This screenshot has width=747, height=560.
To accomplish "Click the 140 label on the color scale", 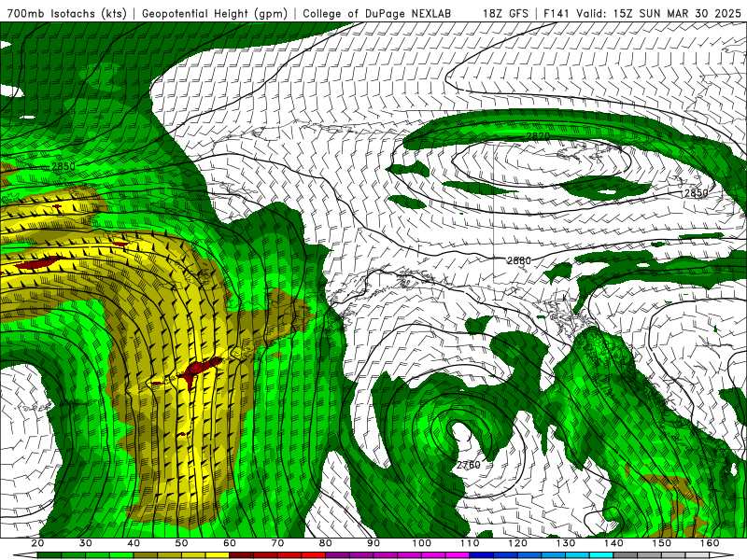I will (x=613, y=543).
